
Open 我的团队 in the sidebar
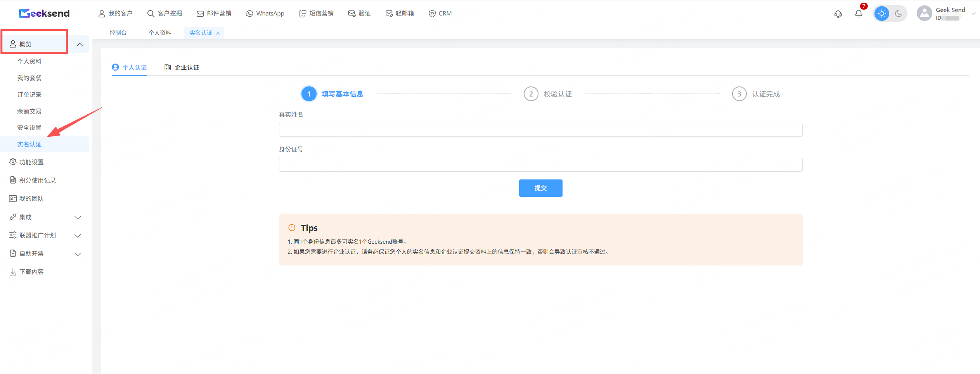(x=31, y=198)
